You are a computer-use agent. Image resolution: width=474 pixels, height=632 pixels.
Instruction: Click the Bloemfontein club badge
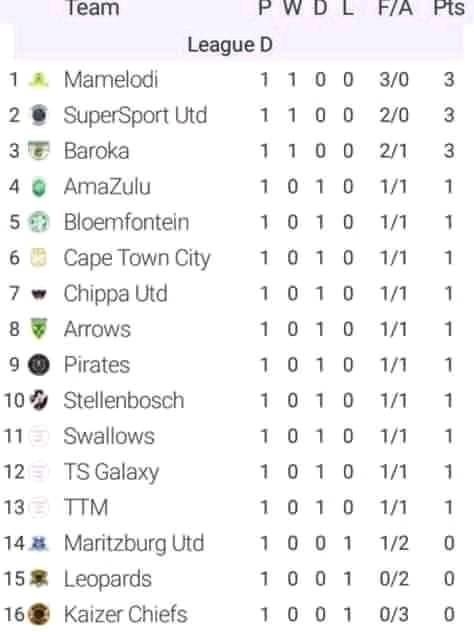pos(39,222)
